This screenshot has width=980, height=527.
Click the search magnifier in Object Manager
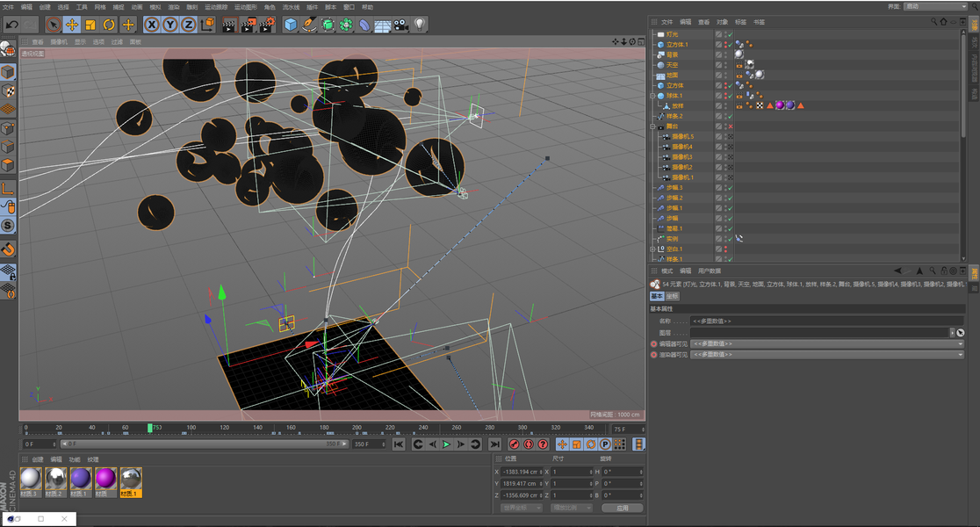[x=933, y=22]
